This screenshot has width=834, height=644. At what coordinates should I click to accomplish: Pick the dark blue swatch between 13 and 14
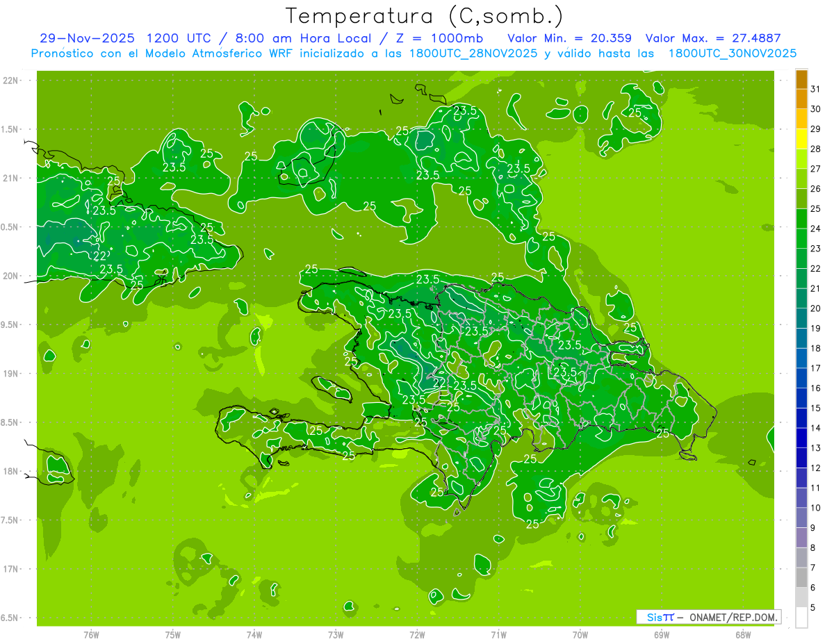801,438
